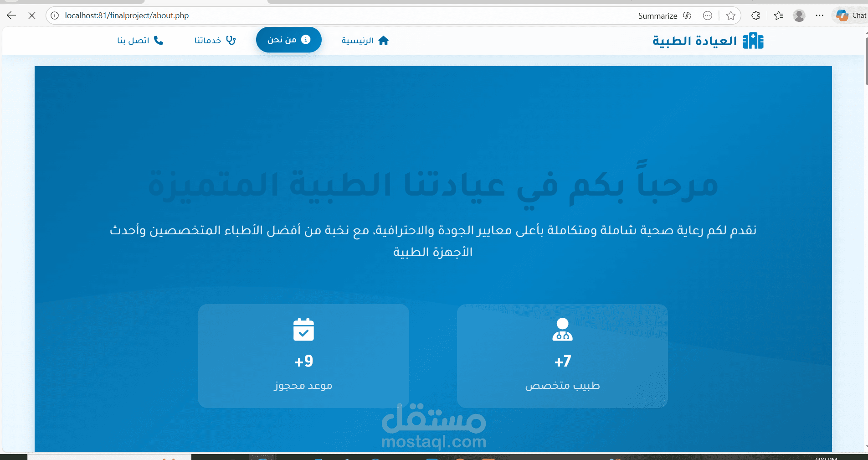The width and height of the screenshot is (868, 460).
Task: Click the home icon beside الرئيسية
Action: click(x=384, y=41)
